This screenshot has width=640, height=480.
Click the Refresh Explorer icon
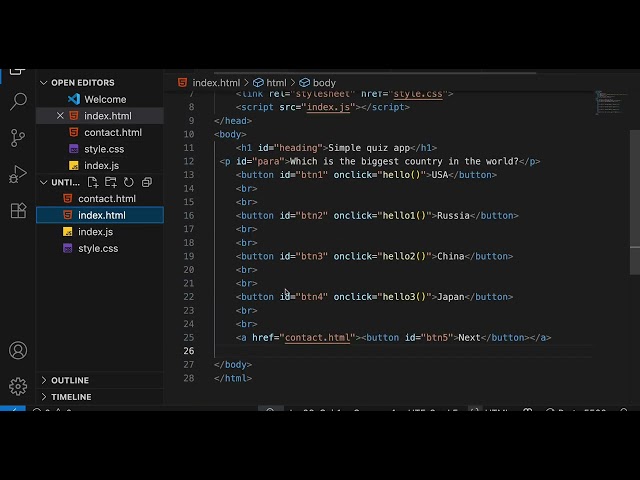coord(129,182)
